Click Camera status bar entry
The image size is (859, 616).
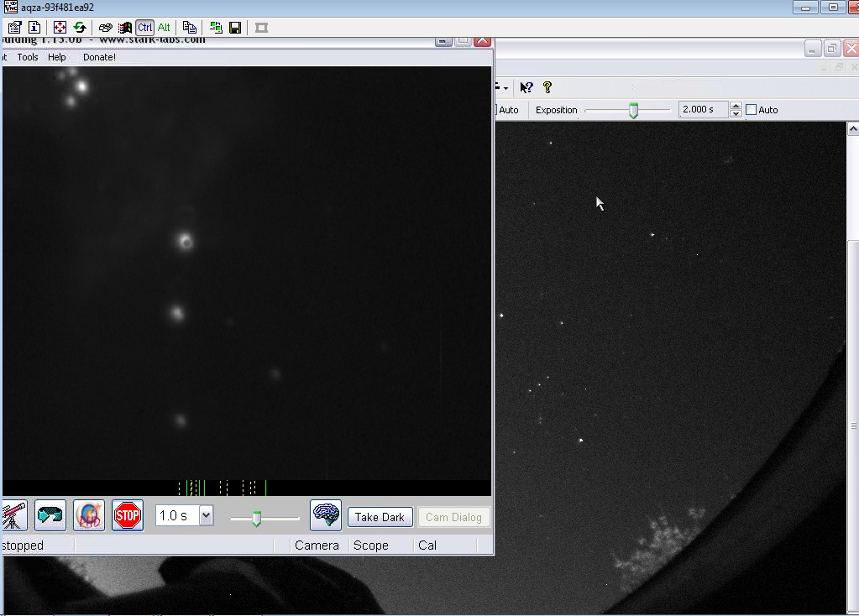pyautogui.click(x=317, y=546)
